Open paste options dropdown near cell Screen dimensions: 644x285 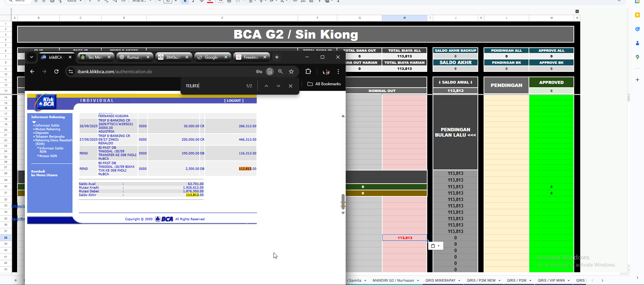click(436, 246)
